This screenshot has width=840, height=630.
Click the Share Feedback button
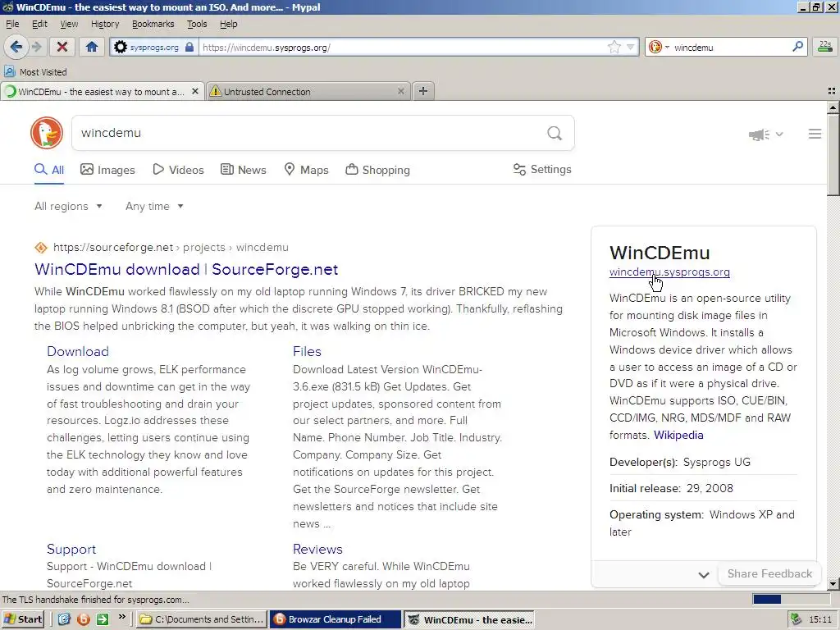[769, 573]
